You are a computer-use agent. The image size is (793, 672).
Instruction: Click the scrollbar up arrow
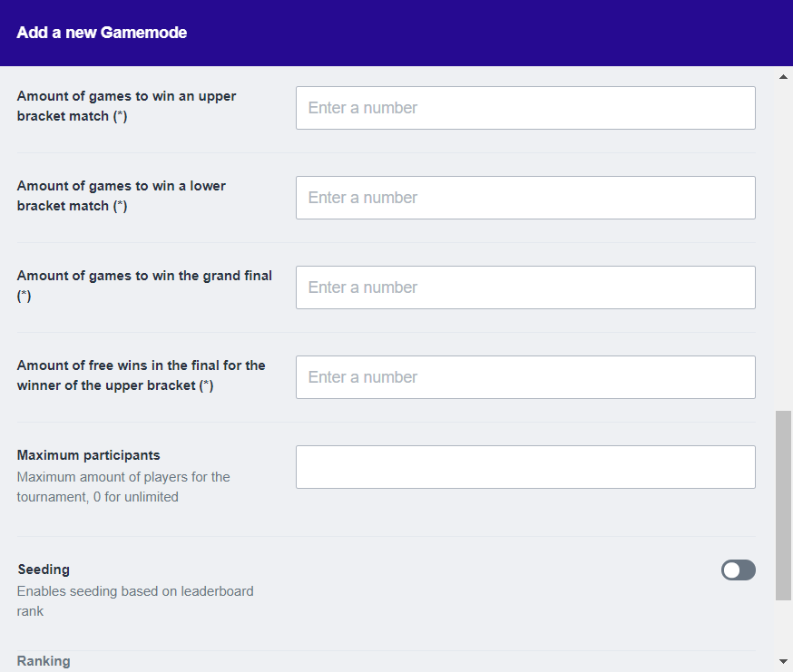point(784,77)
